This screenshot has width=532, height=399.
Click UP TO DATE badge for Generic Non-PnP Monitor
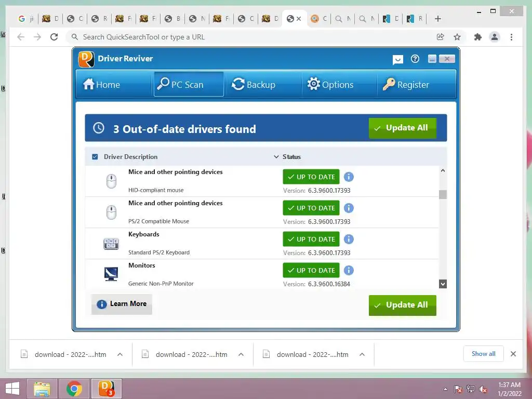(x=311, y=270)
